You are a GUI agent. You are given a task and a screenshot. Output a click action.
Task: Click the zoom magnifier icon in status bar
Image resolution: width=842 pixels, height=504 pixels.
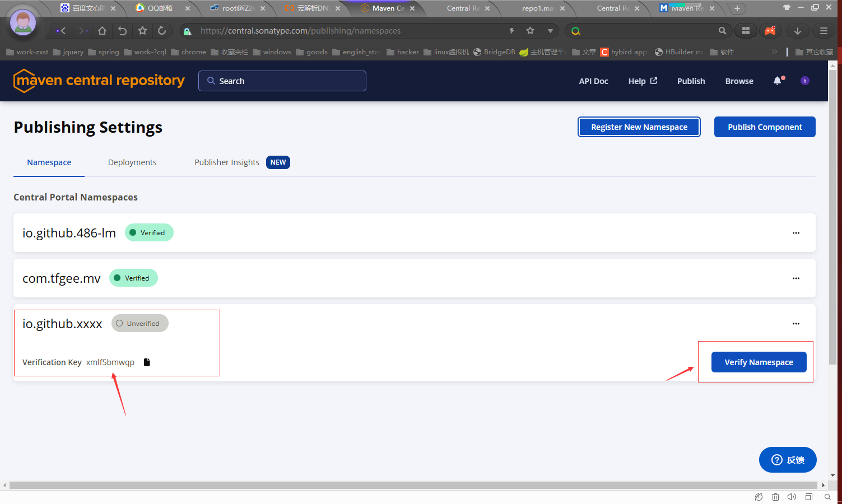pos(827,497)
